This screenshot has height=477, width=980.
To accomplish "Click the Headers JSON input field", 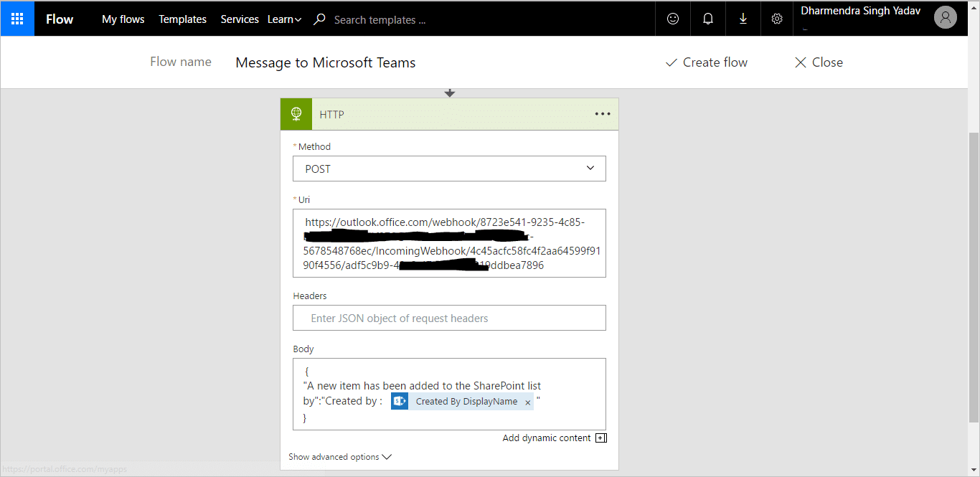I will [449, 318].
